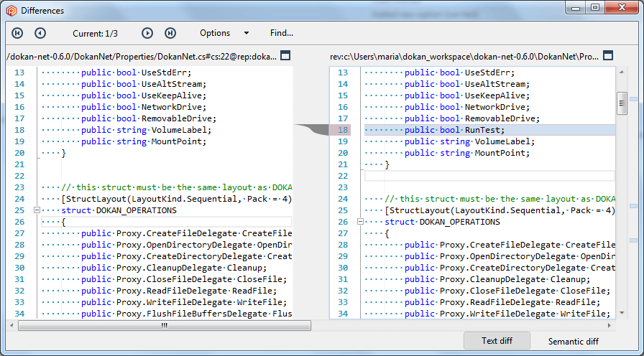Select the added RunTest line in right pane
Image resolution: width=644 pixels, height=356 pixels.
[x=489, y=130]
